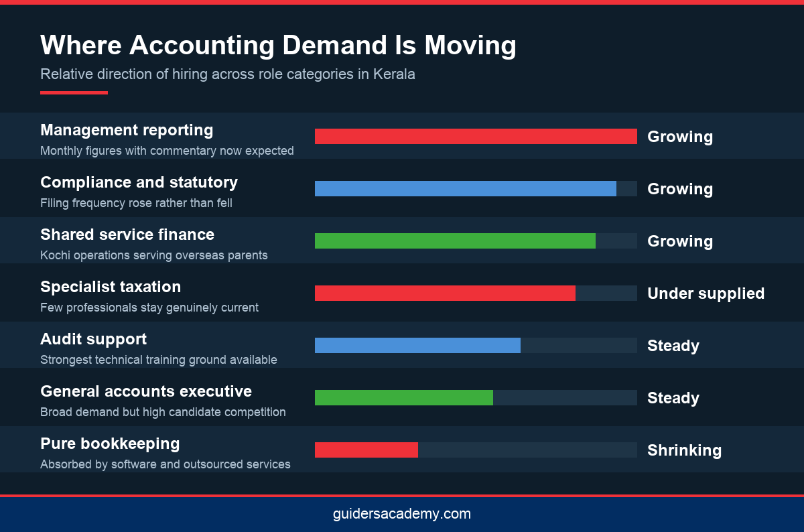Click the General accounts executive green bar
The image size is (804, 532).
coord(404,398)
